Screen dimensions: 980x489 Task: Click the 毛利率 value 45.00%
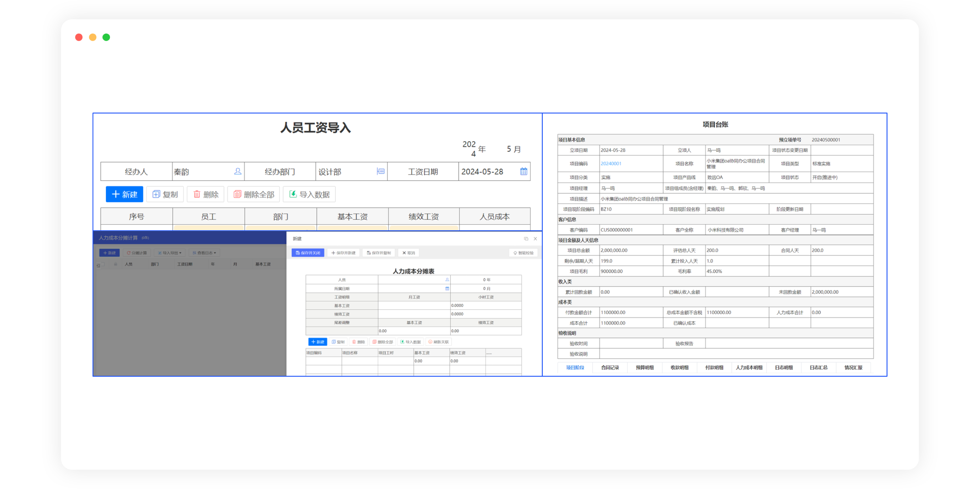tap(714, 271)
